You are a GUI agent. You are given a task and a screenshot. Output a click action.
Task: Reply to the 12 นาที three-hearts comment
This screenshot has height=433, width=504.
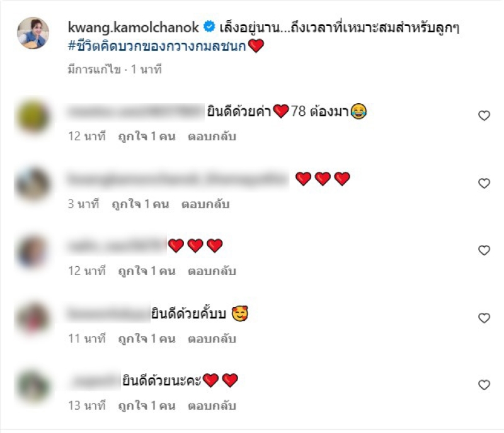[x=212, y=271]
